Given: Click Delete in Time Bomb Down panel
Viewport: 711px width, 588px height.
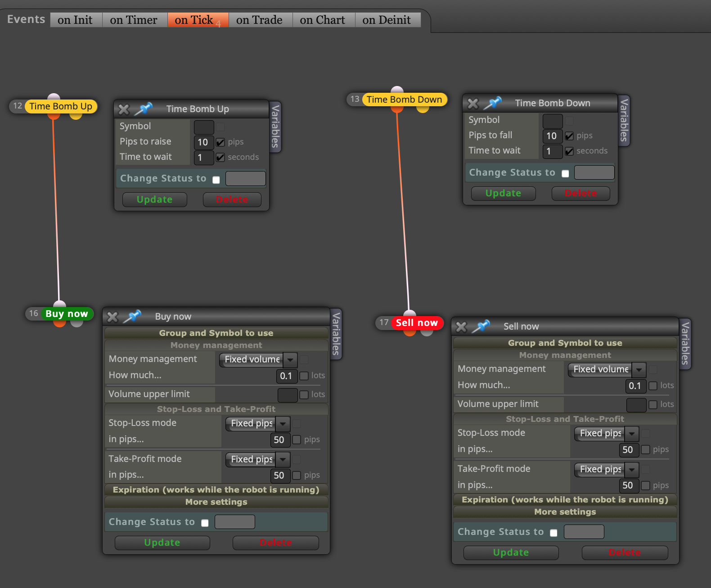Looking at the screenshot, I should (581, 193).
